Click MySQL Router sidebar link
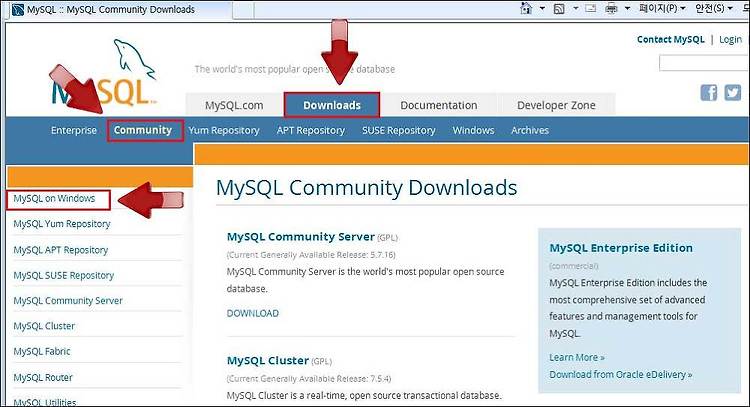The width and height of the screenshot is (750, 407). 43,377
